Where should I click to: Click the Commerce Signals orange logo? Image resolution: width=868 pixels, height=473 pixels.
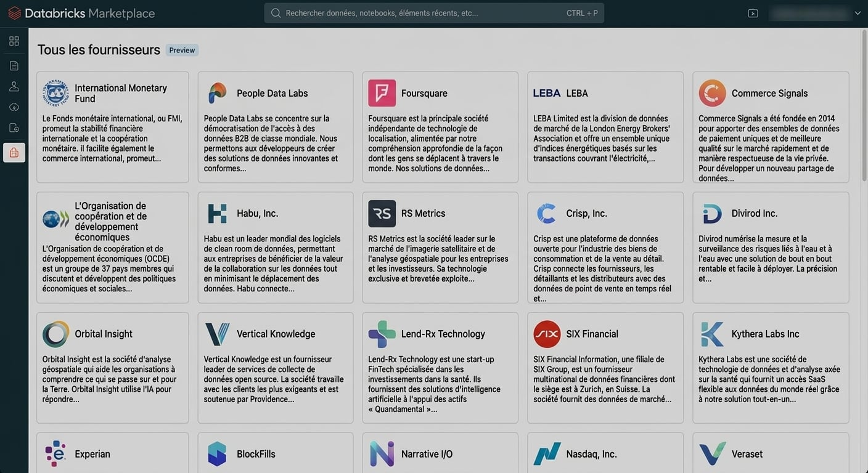(712, 93)
